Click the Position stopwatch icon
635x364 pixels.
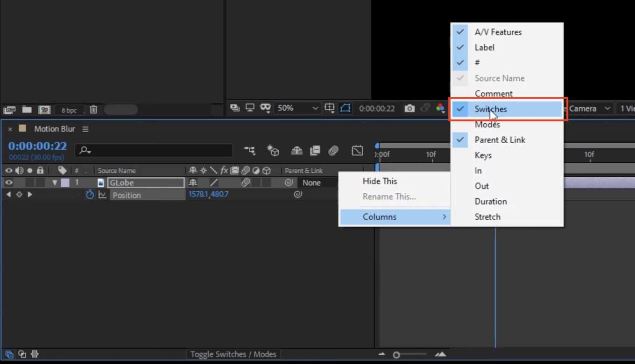coord(90,195)
